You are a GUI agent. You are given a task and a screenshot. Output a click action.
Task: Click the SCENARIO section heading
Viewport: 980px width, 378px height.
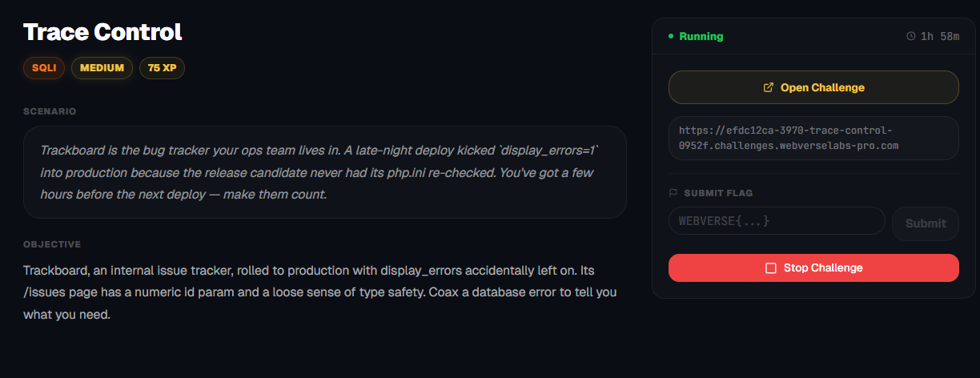(50, 111)
